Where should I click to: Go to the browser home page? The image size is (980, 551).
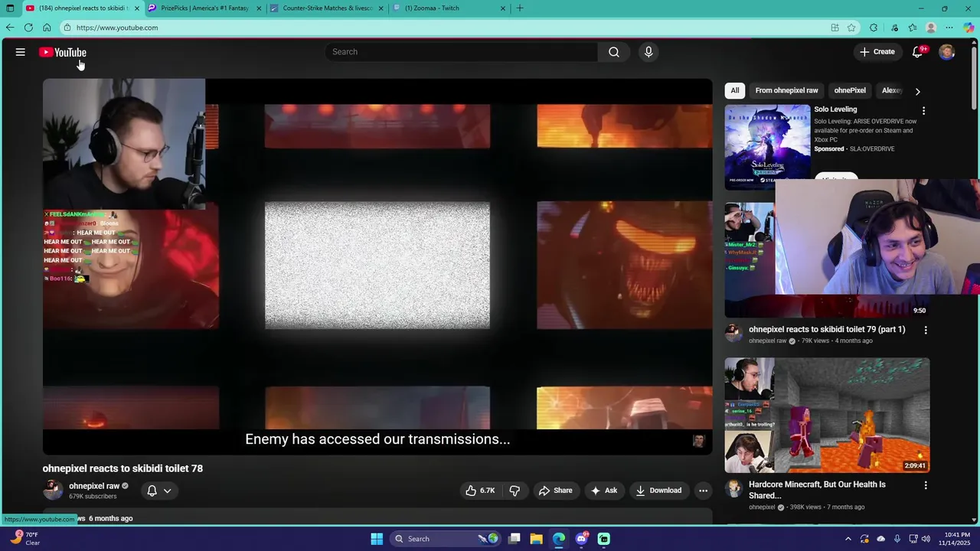[47, 28]
